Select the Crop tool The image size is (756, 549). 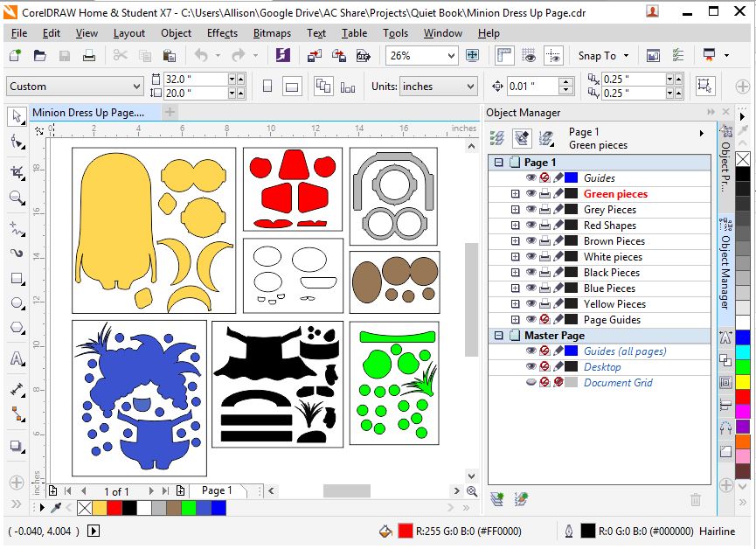(x=17, y=172)
